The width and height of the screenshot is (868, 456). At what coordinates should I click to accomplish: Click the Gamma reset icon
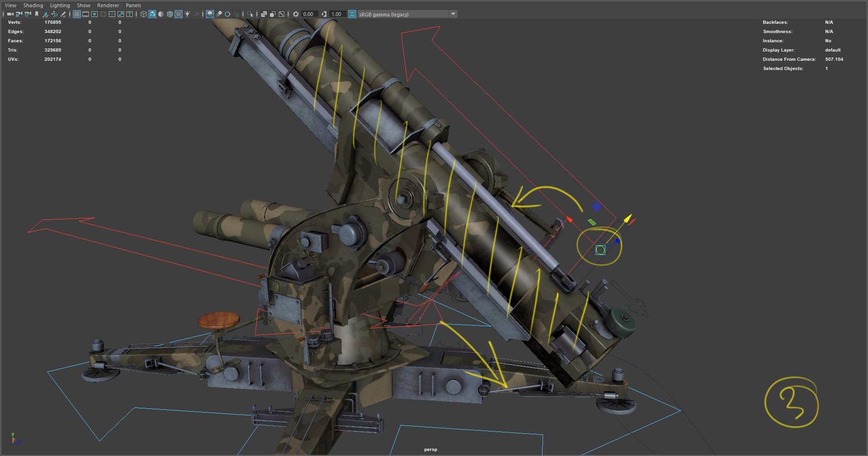324,14
